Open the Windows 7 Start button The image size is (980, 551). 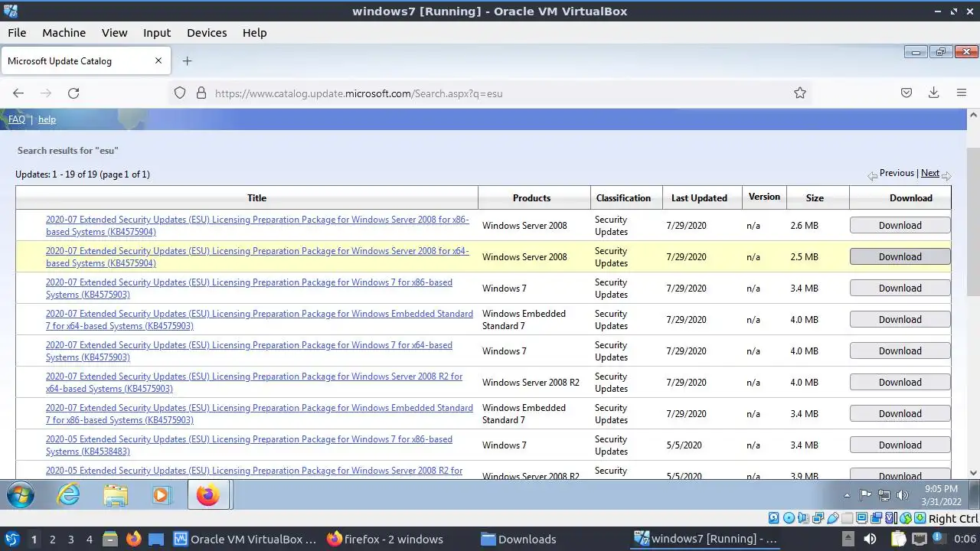21,495
